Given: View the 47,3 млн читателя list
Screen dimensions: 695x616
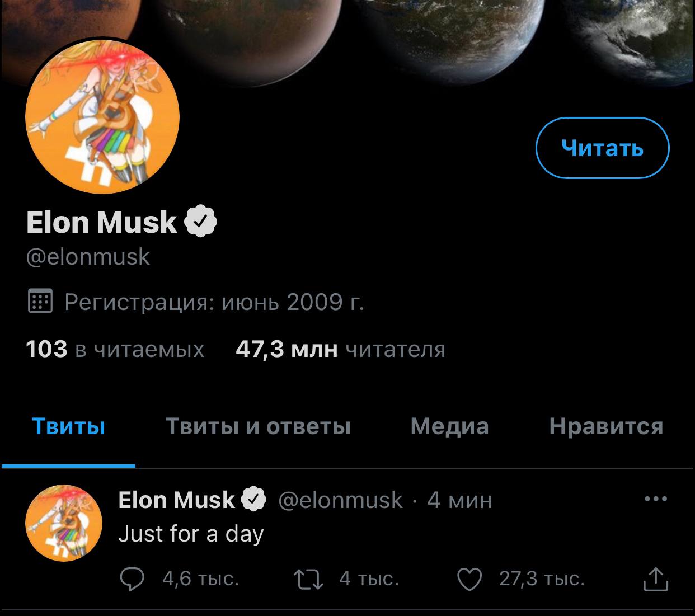Looking at the screenshot, I should [340, 349].
